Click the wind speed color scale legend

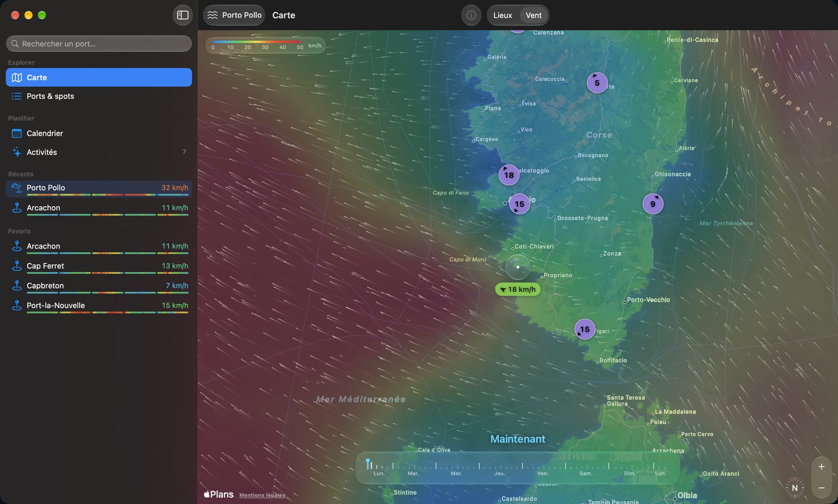pos(266,46)
